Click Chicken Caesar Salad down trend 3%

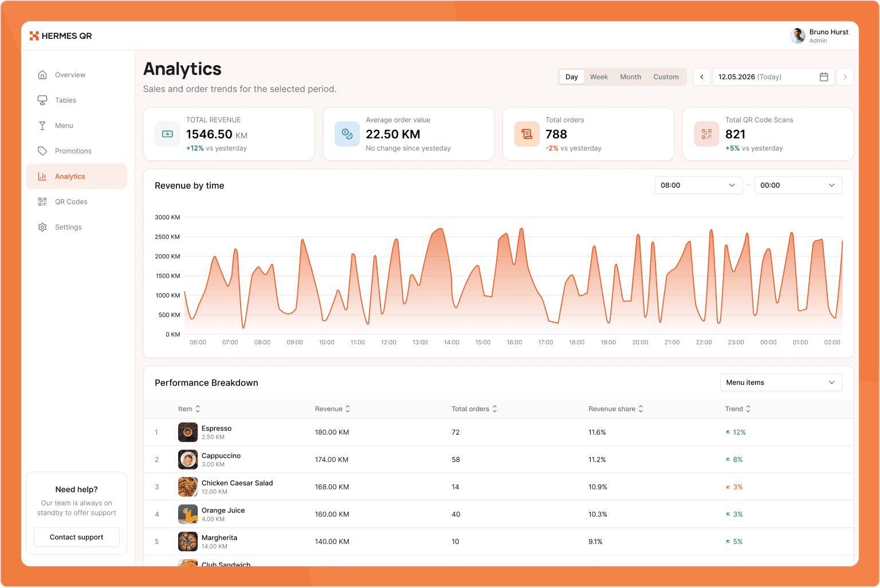(x=734, y=487)
